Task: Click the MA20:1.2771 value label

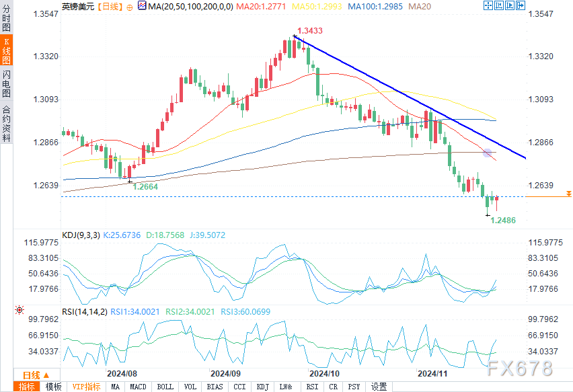Action: (261, 7)
